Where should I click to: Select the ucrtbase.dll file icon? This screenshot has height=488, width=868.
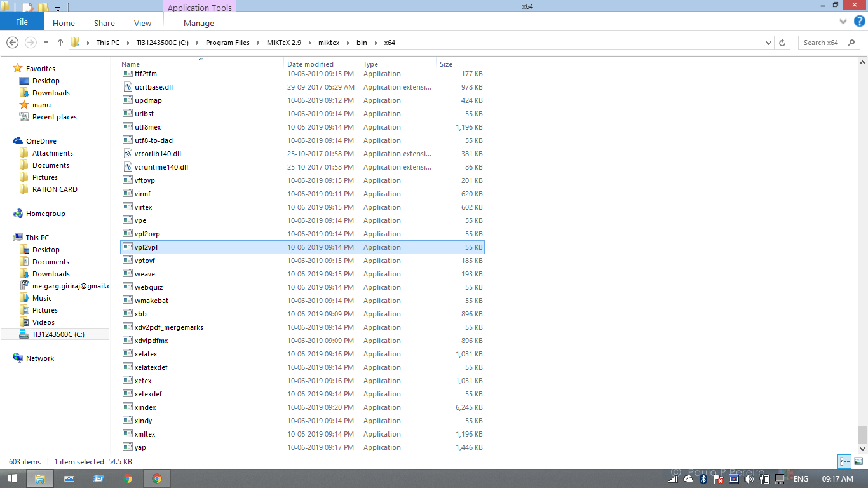pos(129,87)
